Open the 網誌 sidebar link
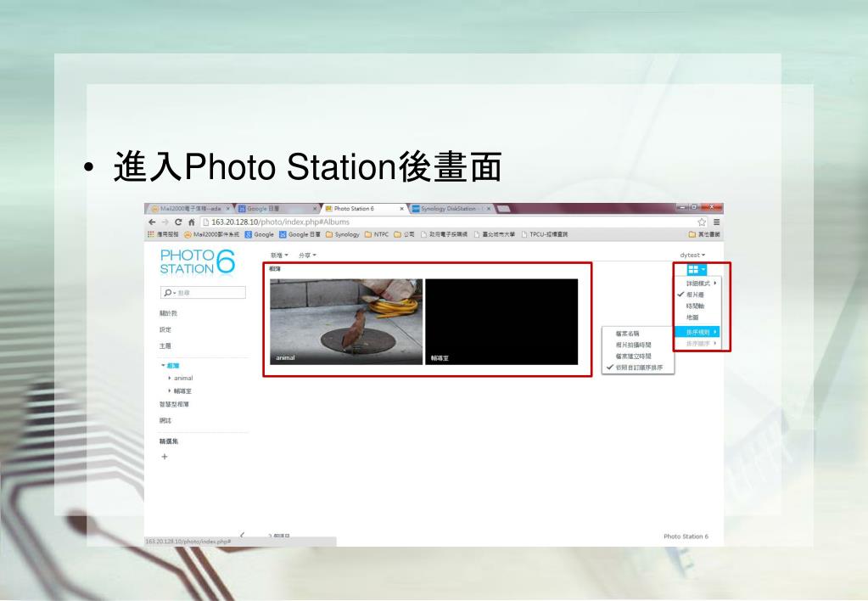The image size is (868, 601). (x=165, y=420)
